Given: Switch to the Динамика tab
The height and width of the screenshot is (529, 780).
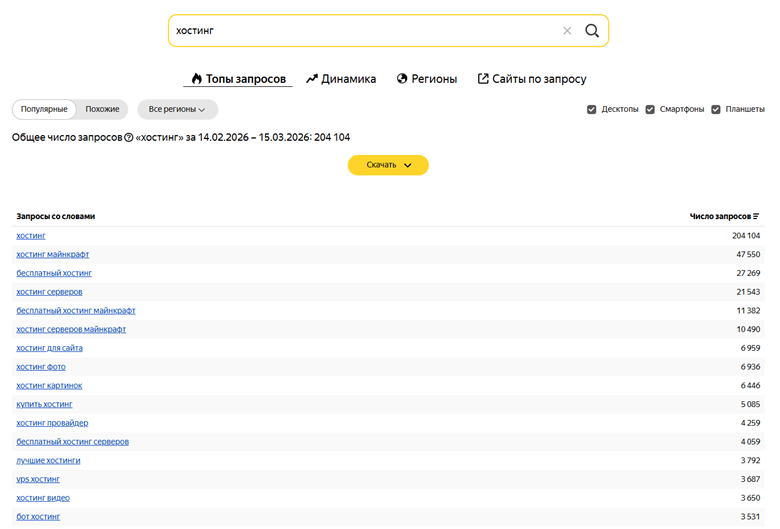Looking at the screenshot, I should (341, 79).
